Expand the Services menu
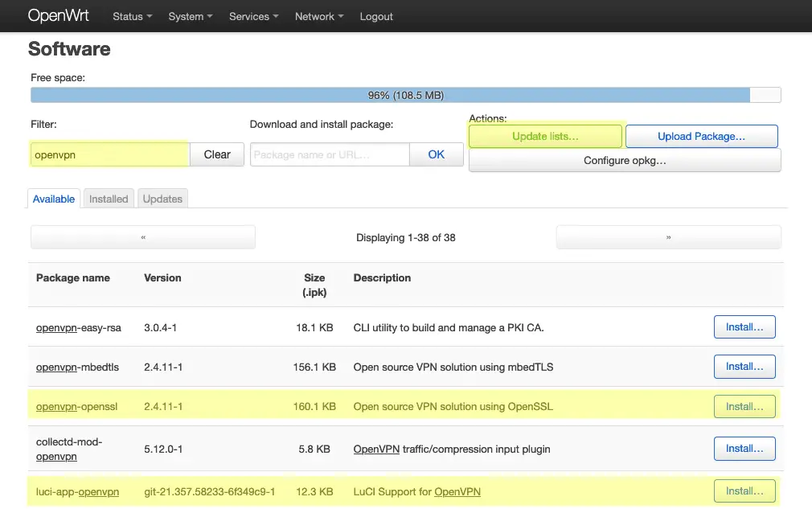Viewport: 812px width, 509px height. [254, 17]
